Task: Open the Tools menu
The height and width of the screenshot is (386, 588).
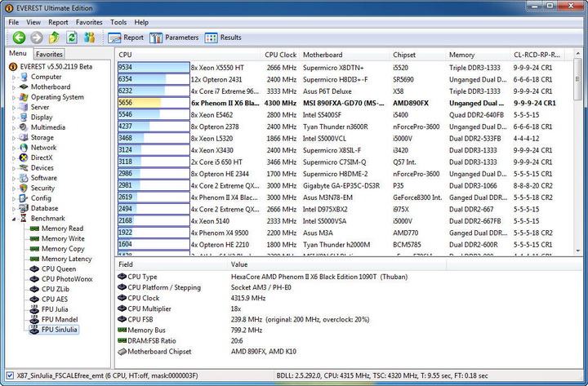Action: click(118, 23)
